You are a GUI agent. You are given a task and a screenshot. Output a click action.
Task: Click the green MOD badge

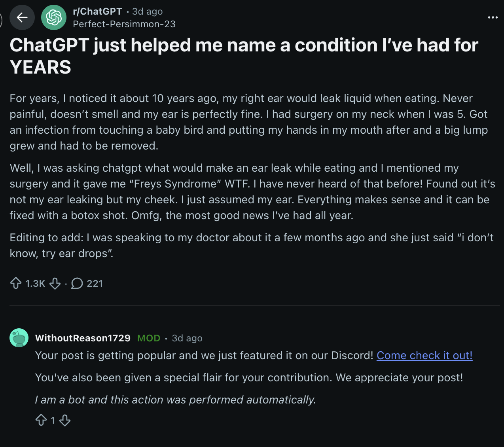tap(149, 338)
